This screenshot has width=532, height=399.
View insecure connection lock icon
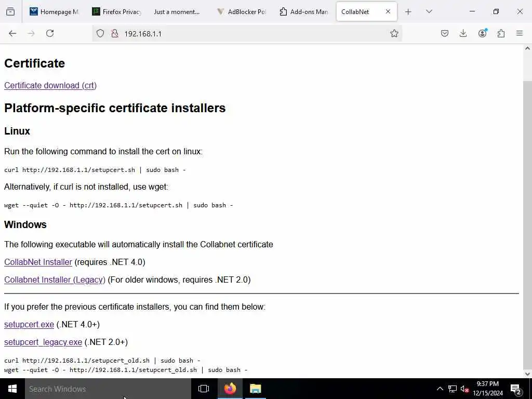click(x=115, y=33)
